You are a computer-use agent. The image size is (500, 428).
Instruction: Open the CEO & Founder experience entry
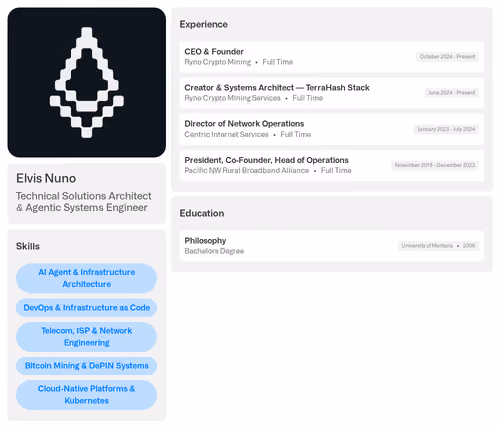[x=332, y=57]
